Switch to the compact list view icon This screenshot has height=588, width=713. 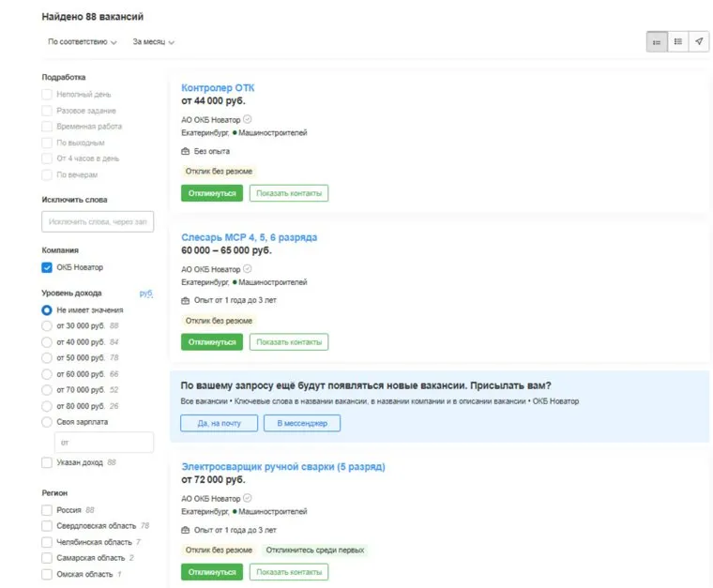pos(656,42)
